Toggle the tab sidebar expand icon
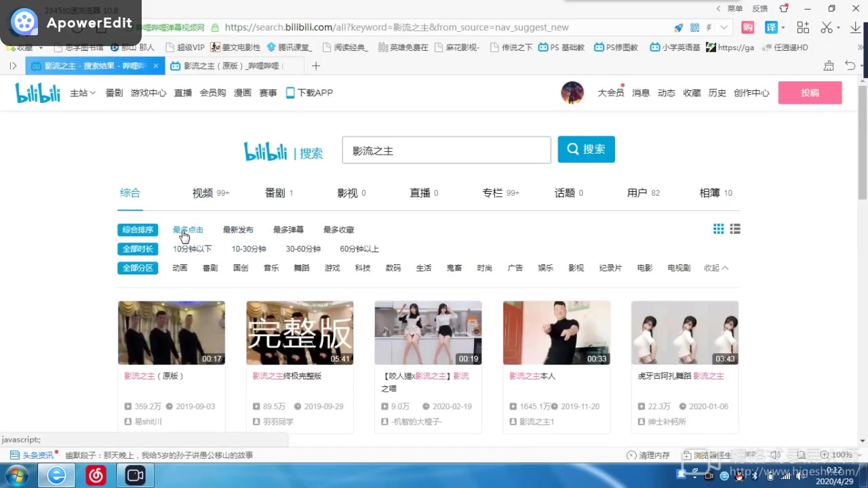This screenshot has height=488, width=868. tap(13, 66)
